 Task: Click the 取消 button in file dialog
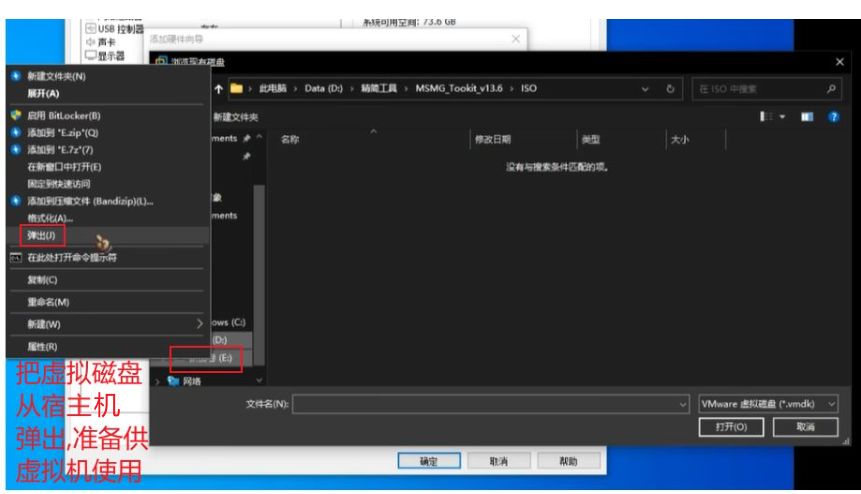point(811,426)
